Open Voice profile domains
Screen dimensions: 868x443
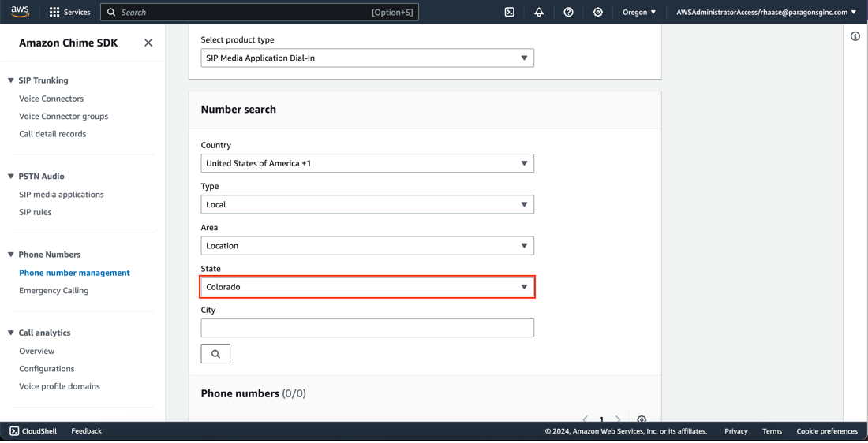point(60,386)
